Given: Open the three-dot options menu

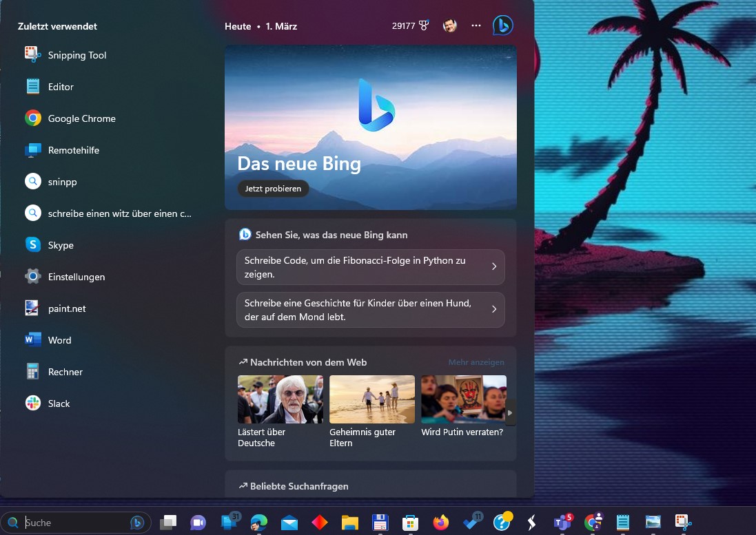Looking at the screenshot, I should tap(476, 25).
